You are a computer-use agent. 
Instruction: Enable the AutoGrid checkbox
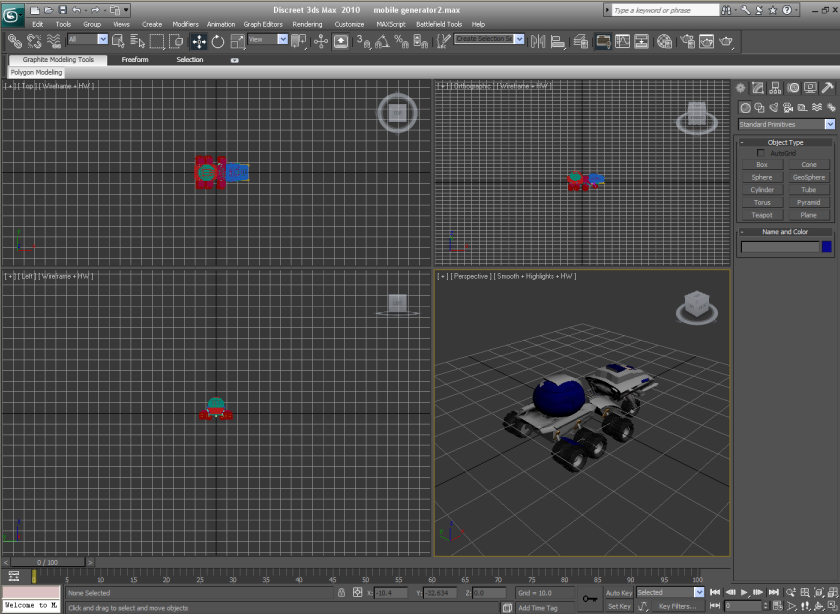coord(762,153)
